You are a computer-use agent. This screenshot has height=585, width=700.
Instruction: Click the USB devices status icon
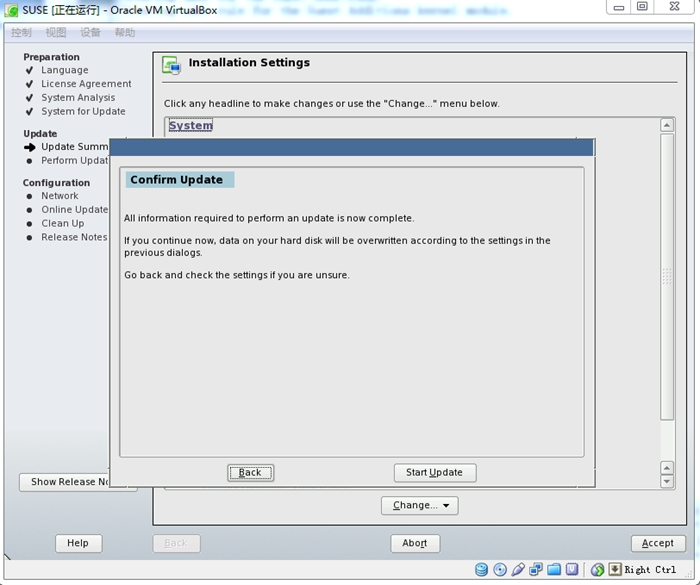tap(518, 569)
